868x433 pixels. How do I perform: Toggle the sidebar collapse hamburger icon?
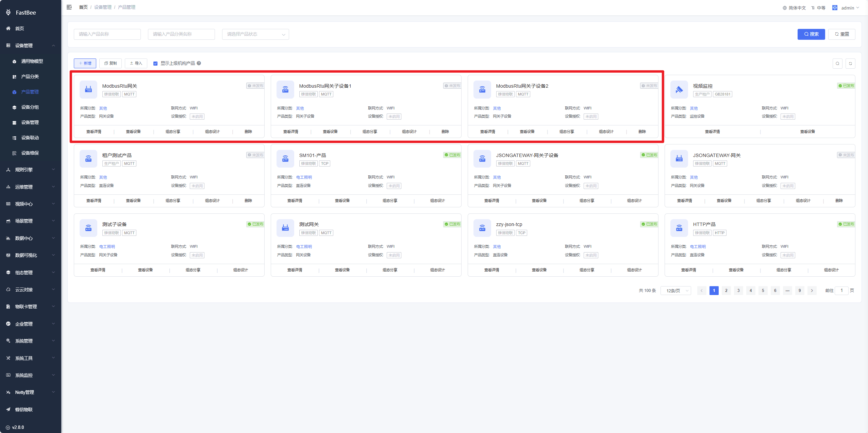coord(69,7)
